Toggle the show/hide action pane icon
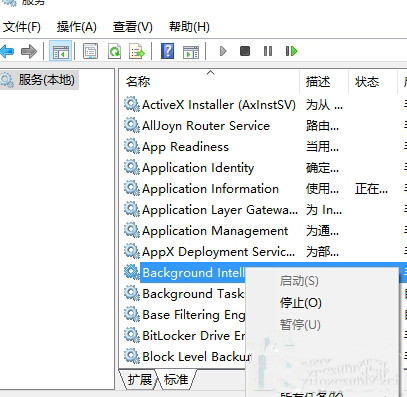Screen dimensions: 407x397 click(x=191, y=52)
